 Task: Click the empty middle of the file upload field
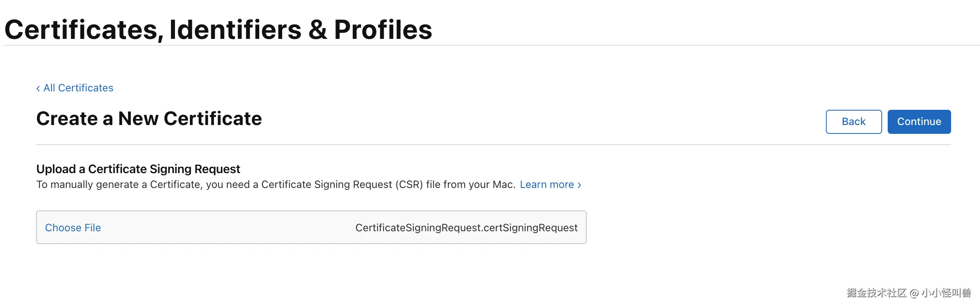[x=225, y=228]
